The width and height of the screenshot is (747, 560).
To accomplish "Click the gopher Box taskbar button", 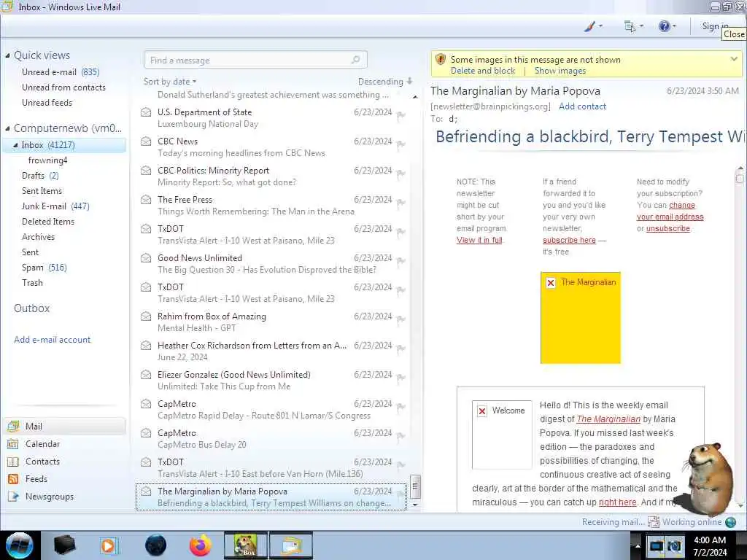I will click(x=246, y=545).
